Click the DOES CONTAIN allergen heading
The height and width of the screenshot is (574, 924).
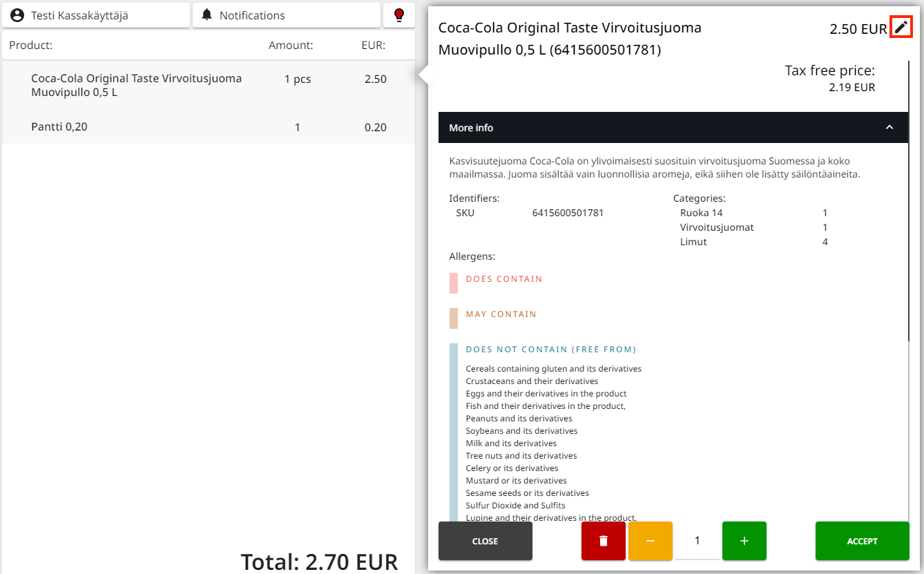pos(504,279)
